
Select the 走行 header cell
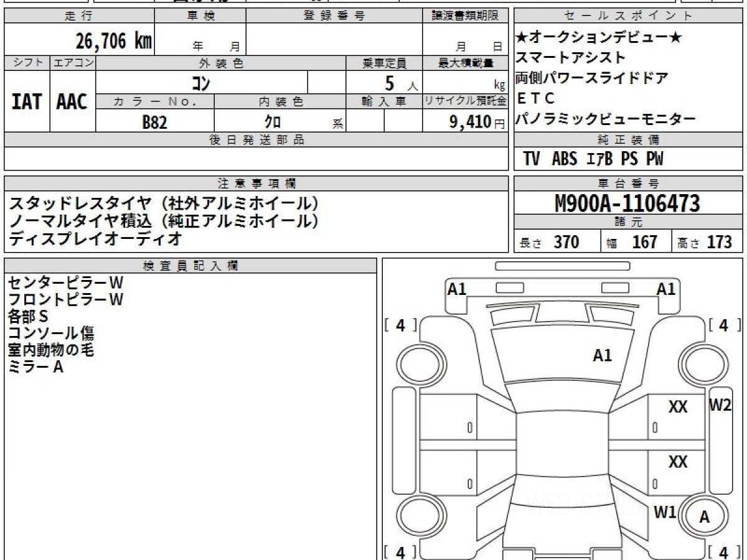[x=79, y=16]
